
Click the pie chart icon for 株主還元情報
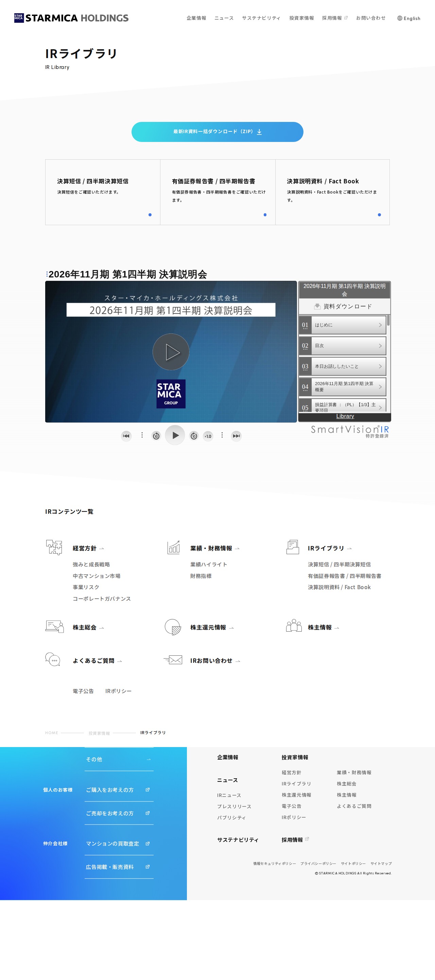(x=173, y=627)
